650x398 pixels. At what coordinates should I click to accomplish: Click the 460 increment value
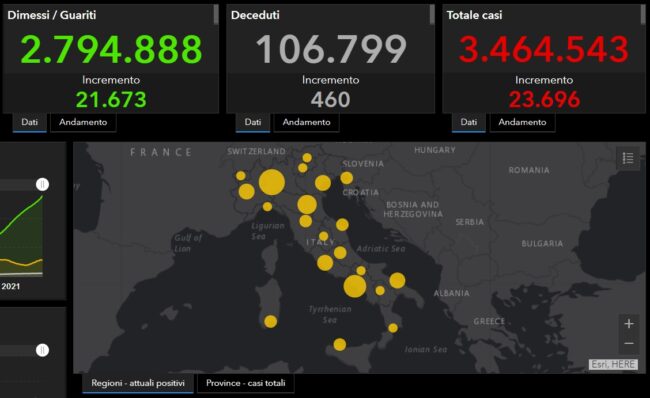(x=330, y=100)
